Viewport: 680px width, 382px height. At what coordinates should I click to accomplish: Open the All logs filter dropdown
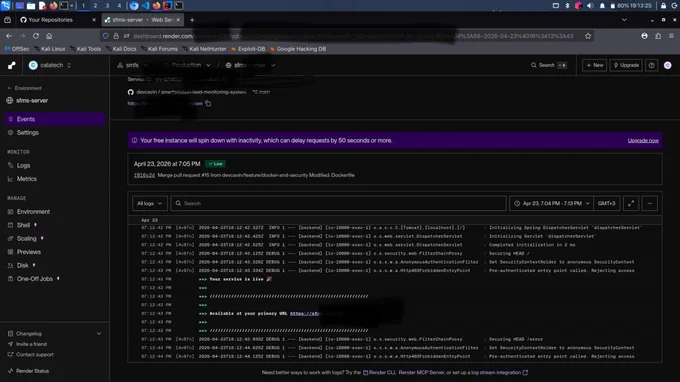point(149,203)
